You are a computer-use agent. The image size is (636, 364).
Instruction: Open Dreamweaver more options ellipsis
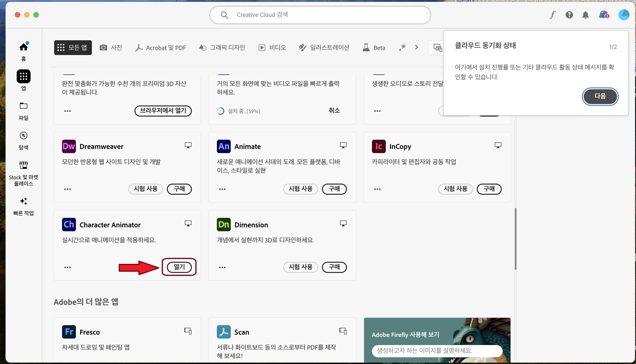[x=68, y=189]
